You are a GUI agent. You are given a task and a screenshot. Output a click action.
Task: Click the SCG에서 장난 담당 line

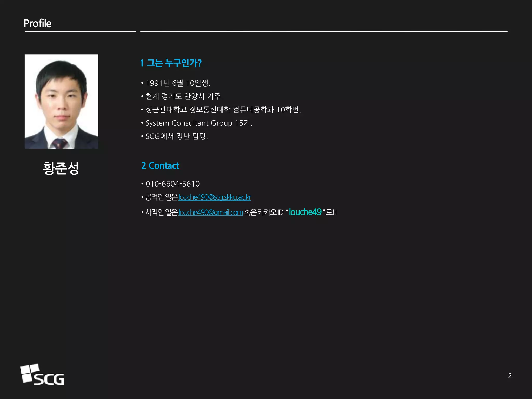pos(176,136)
